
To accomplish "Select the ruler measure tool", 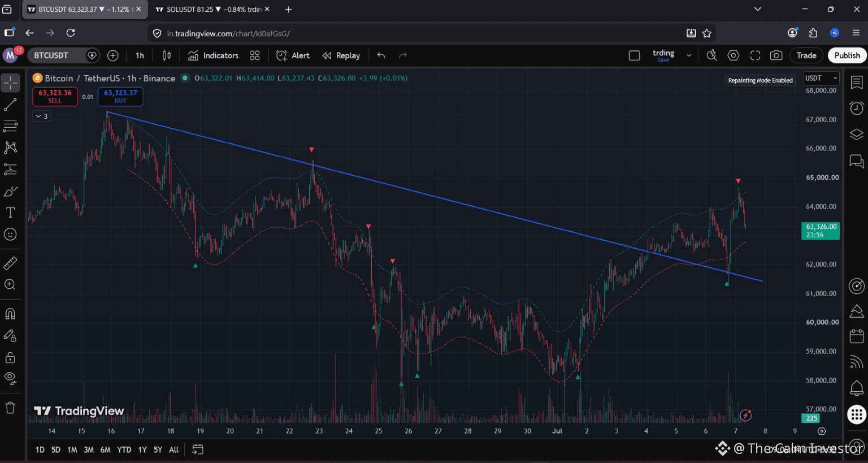I will [10, 263].
